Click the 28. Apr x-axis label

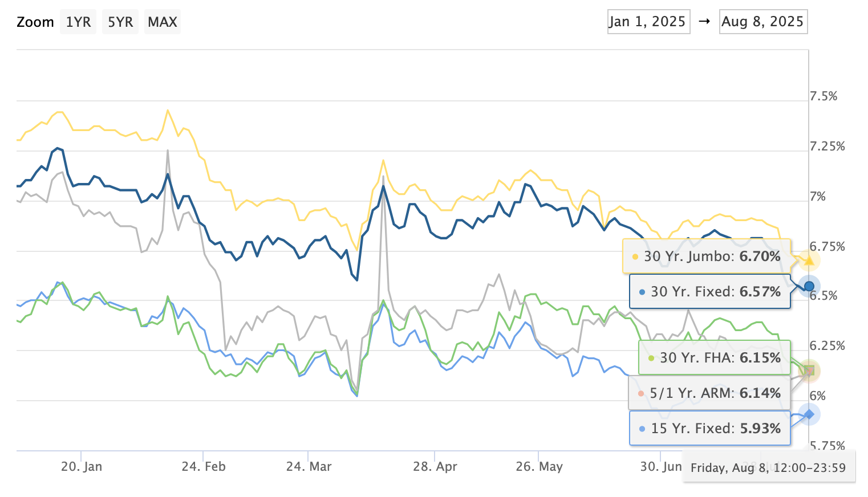[x=435, y=467]
